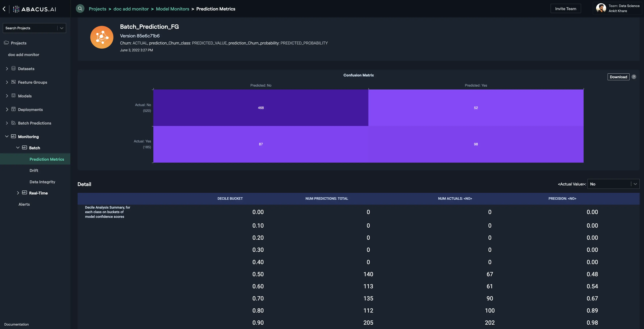
Task: Open the Search Projects dropdown arrow
Action: pos(62,28)
